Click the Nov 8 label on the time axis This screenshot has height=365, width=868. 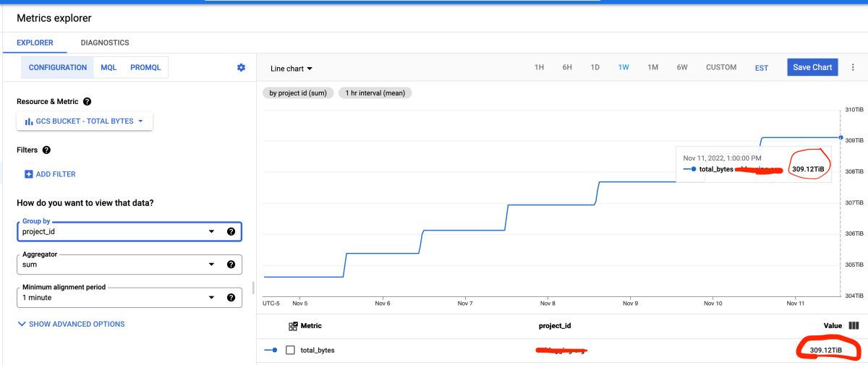tap(548, 303)
